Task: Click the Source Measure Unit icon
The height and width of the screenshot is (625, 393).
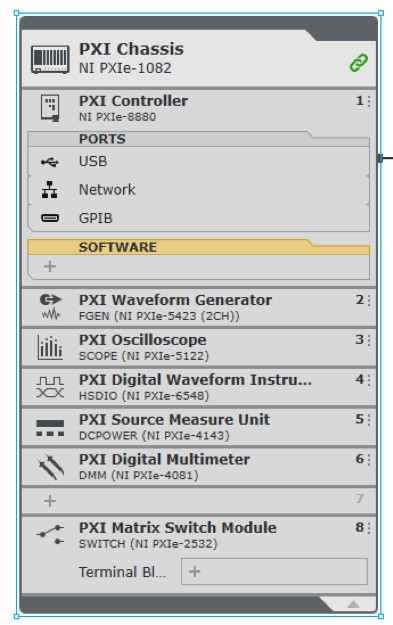Action: [50, 428]
